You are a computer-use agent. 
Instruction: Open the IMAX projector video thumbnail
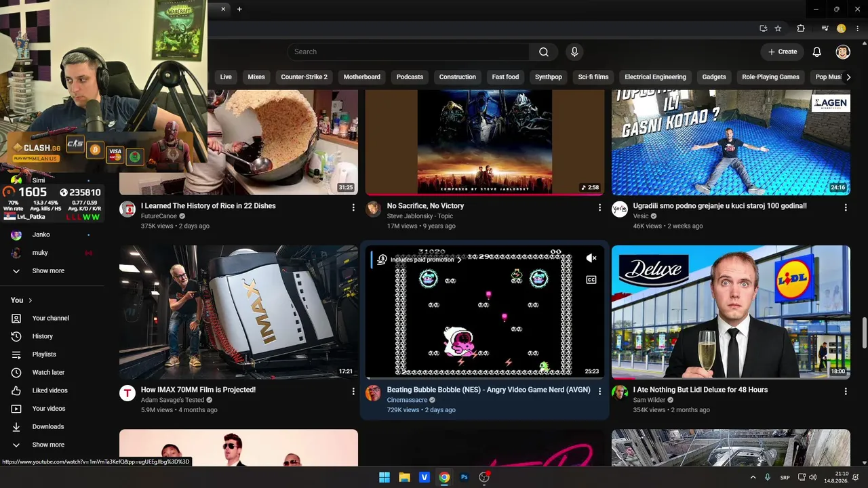pos(239,312)
